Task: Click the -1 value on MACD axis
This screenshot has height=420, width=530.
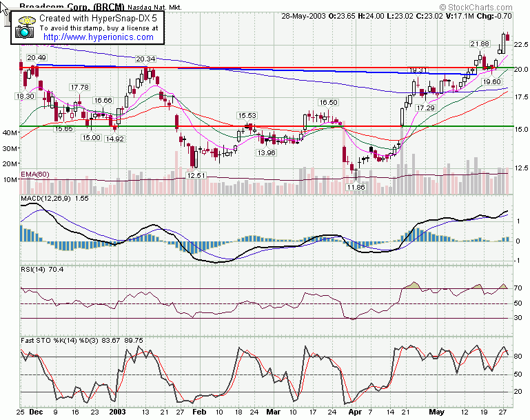Action: 518,261
